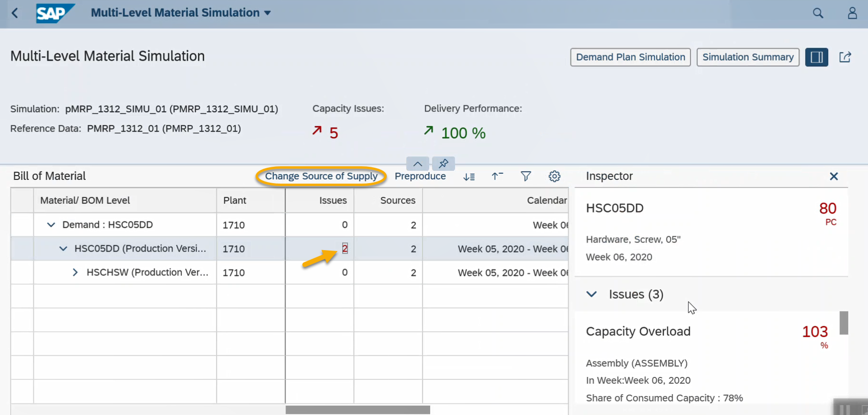868x415 pixels.
Task: Open the user profile icon
Action: (852, 13)
